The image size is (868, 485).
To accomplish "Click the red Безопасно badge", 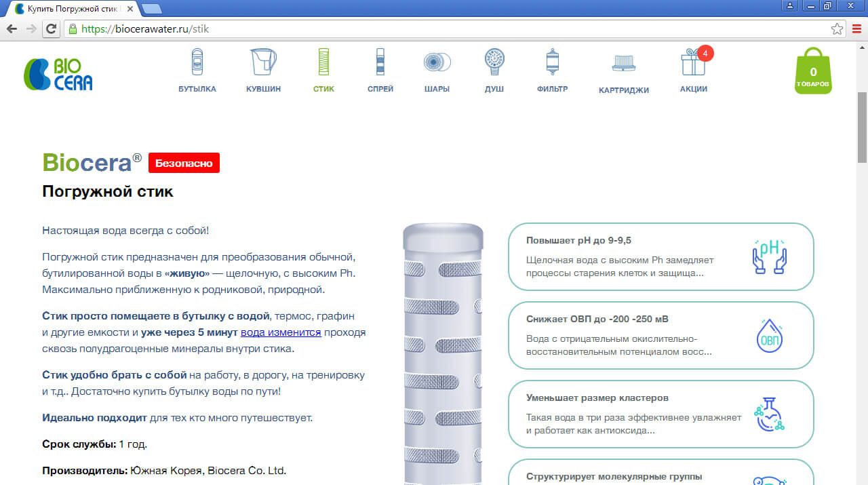I will pos(184,163).
